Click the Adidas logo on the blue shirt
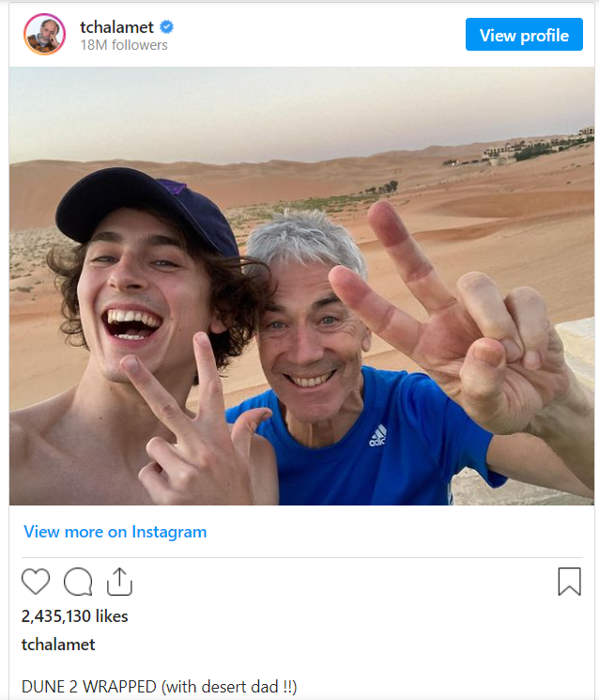The width and height of the screenshot is (599, 700). (x=377, y=435)
